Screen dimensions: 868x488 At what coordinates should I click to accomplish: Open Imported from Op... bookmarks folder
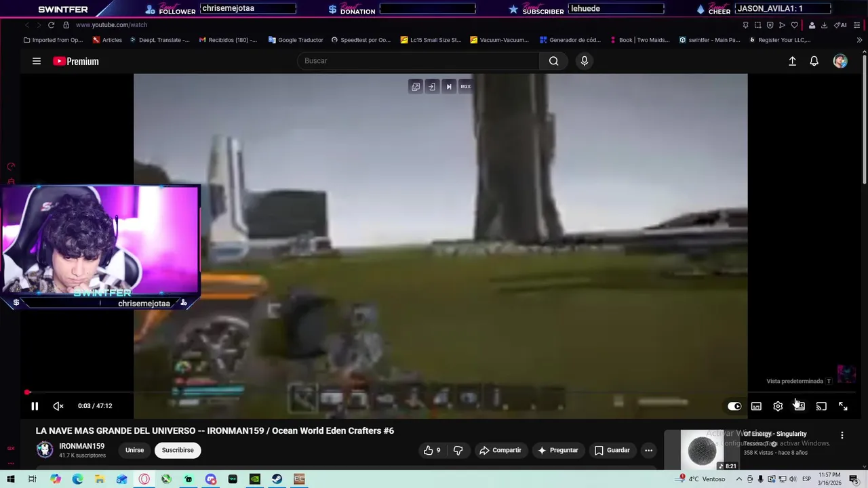click(x=53, y=40)
